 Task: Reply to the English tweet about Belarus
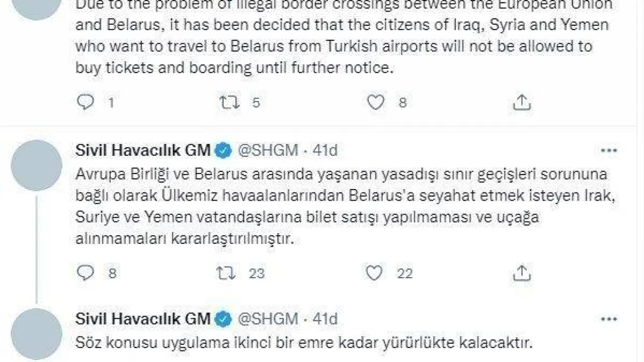(86, 103)
